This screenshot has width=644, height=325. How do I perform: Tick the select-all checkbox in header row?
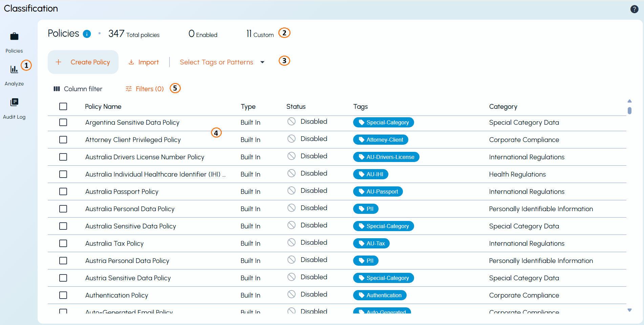pos(63,106)
